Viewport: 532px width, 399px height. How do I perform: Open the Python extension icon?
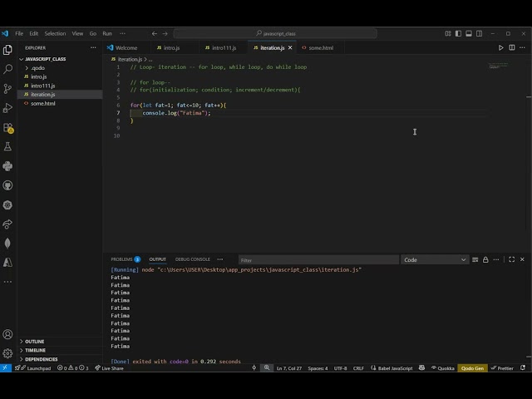[x=7, y=166]
